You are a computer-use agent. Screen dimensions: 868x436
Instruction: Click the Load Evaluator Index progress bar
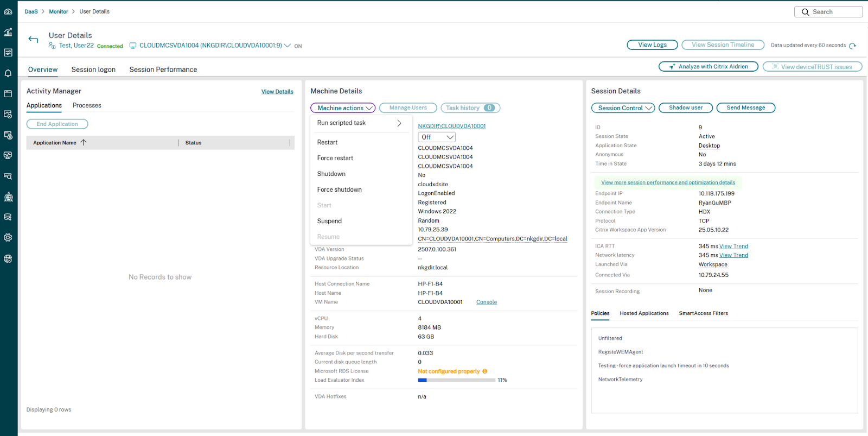coord(456,380)
